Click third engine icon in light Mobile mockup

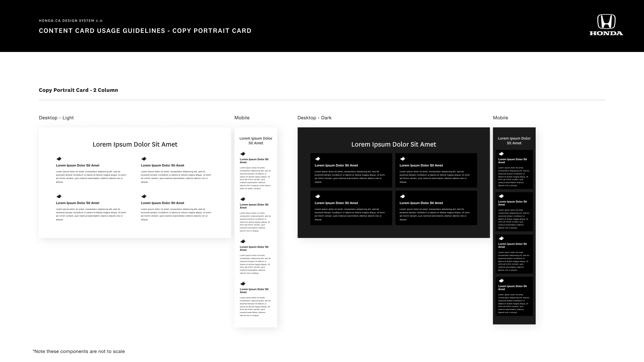(x=243, y=241)
